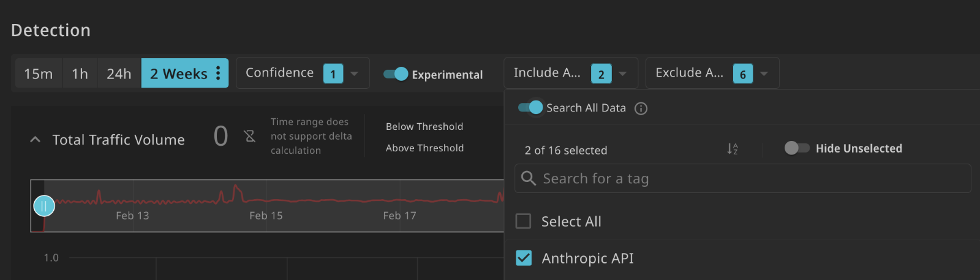
Task: Click the Confidence count badge showing 1
Action: pyautogui.click(x=333, y=74)
